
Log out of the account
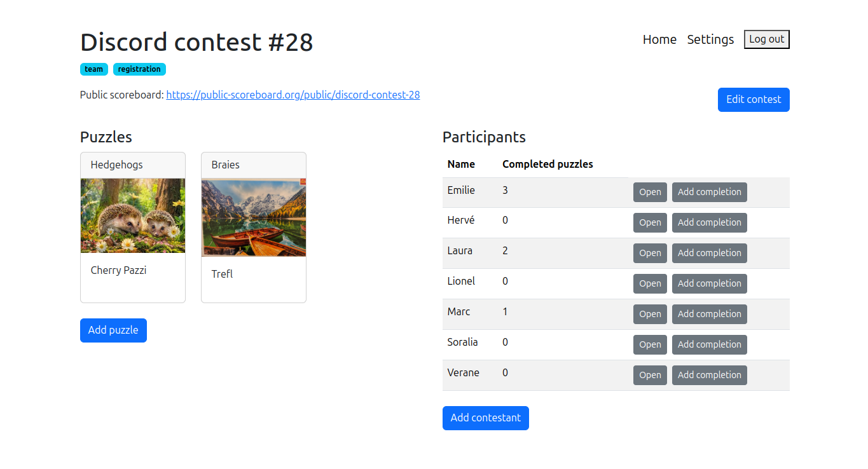767,39
